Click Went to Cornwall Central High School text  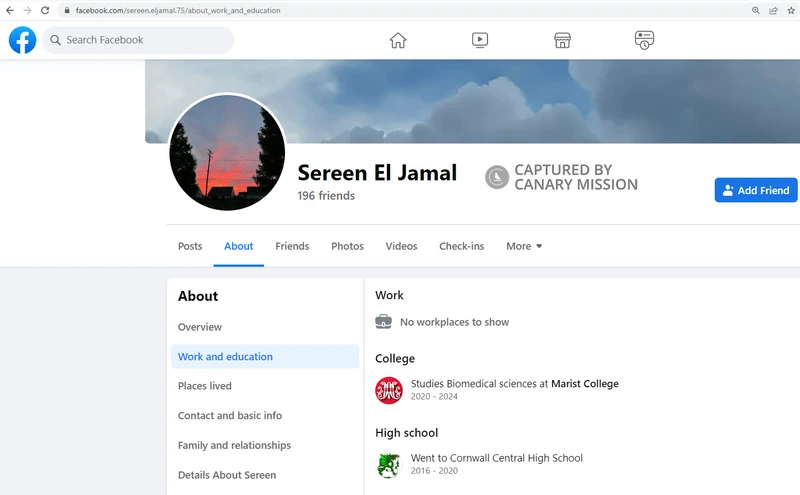[x=496, y=458]
